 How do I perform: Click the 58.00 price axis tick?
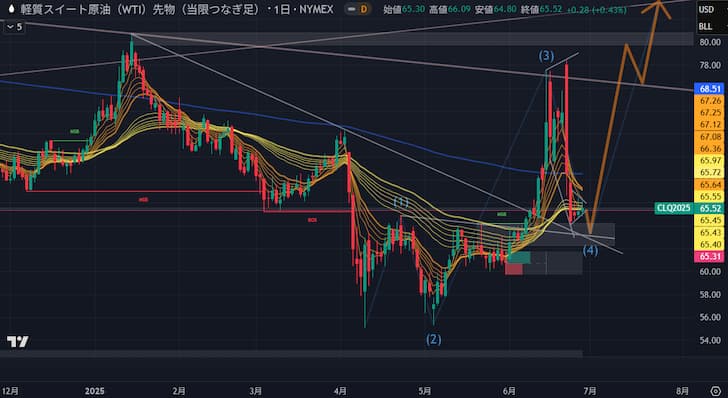[x=710, y=294]
